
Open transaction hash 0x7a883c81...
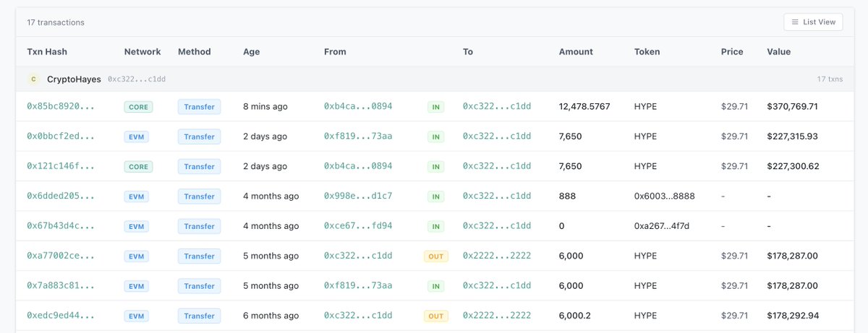coord(61,286)
